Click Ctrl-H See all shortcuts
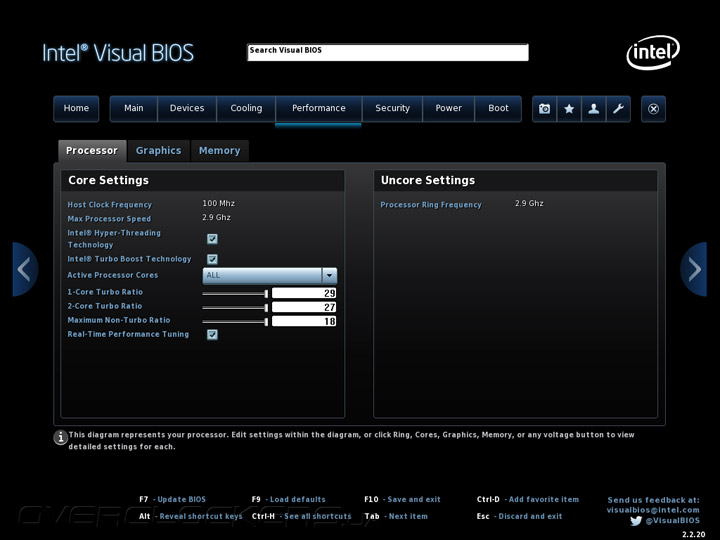 click(x=301, y=516)
